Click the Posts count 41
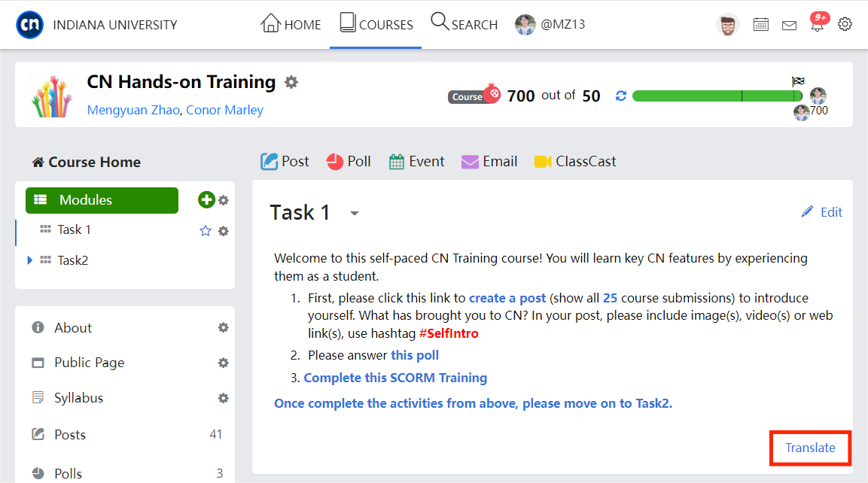This screenshot has height=483, width=868. coord(216,434)
